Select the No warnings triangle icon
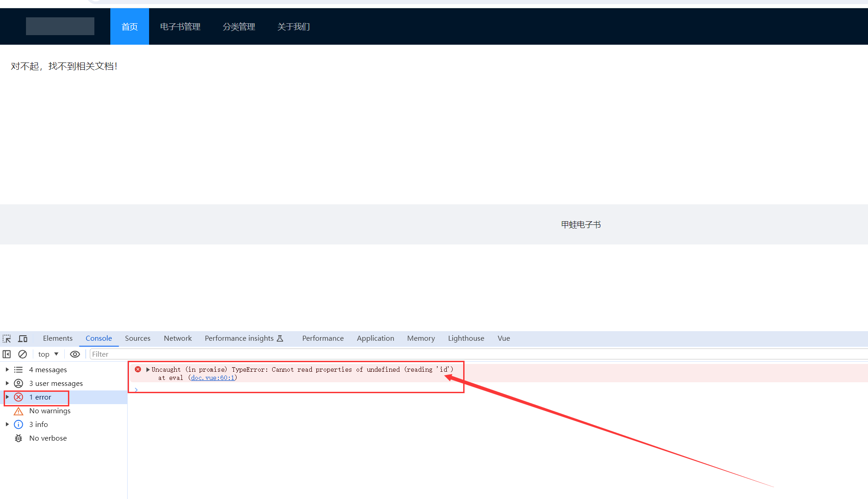This screenshot has height=499, width=868. 18,411
